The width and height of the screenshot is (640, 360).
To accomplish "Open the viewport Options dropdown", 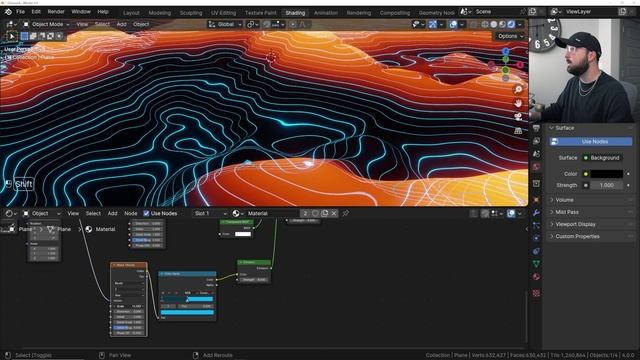I will [x=510, y=36].
